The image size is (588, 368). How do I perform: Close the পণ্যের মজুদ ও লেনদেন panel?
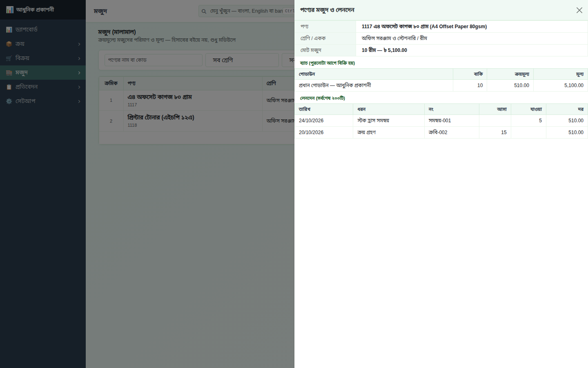pyautogui.click(x=579, y=10)
